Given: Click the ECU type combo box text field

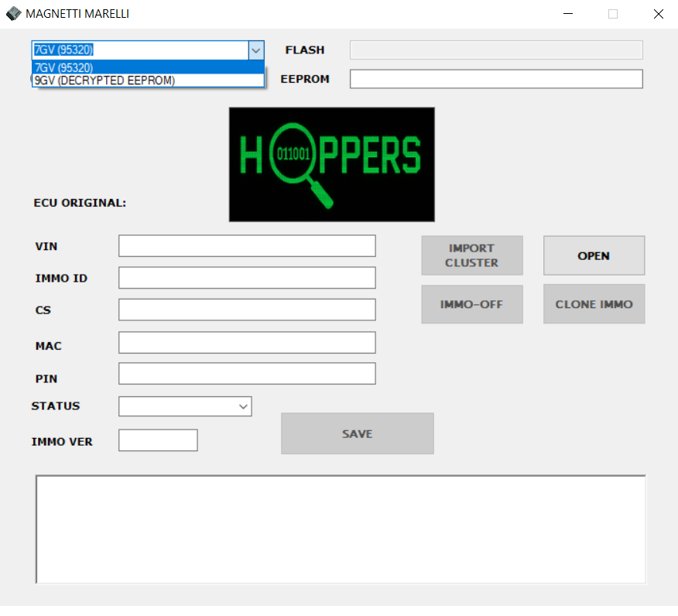Looking at the screenshot, I should (140, 50).
